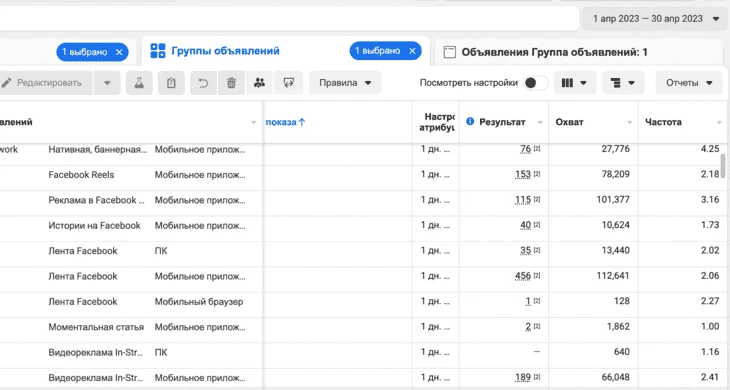
Task: Click the duplicate clipboard icon
Action: point(171,83)
